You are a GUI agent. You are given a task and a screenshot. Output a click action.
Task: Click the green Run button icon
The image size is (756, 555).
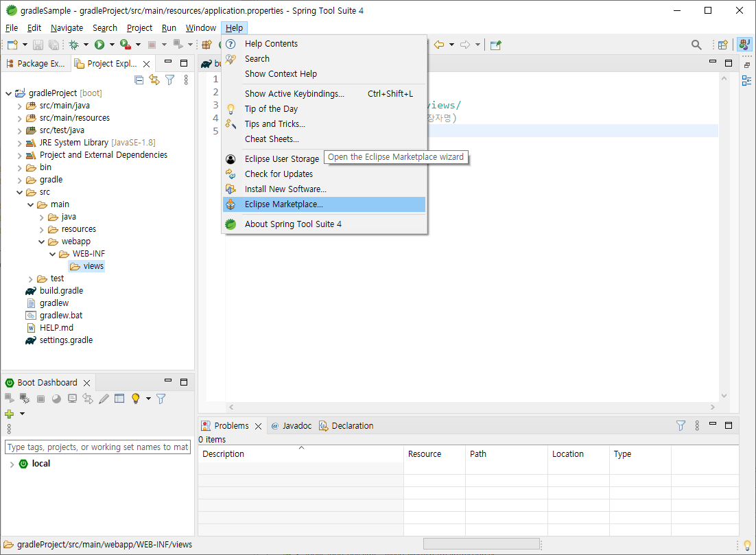point(99,45)
